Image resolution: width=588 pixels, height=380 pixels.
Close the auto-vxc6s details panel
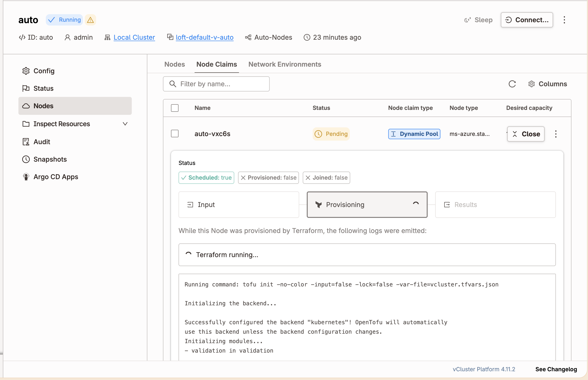click(526, 134)
